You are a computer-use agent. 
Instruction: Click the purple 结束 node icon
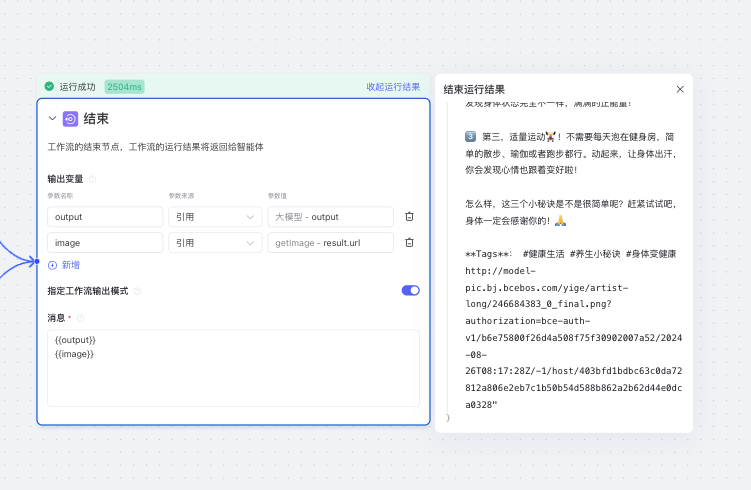point(70,119)
